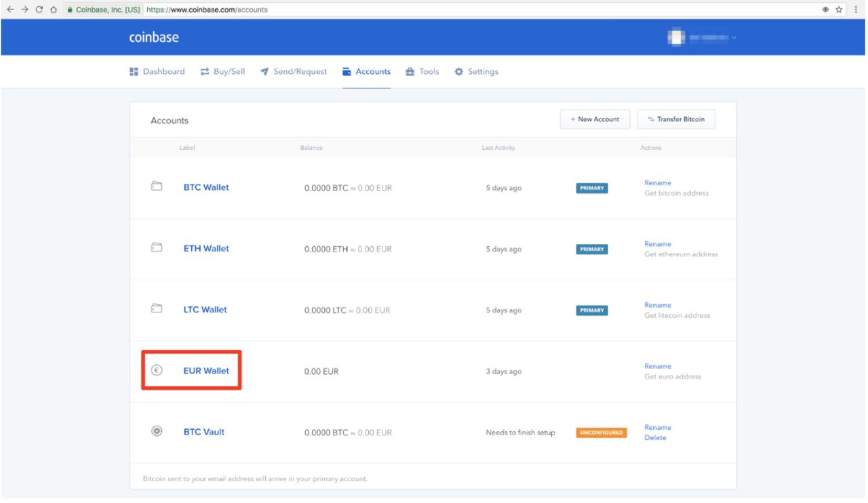Click the BTC Vault safe icon
Screen dimensions: 868x503
157,431
